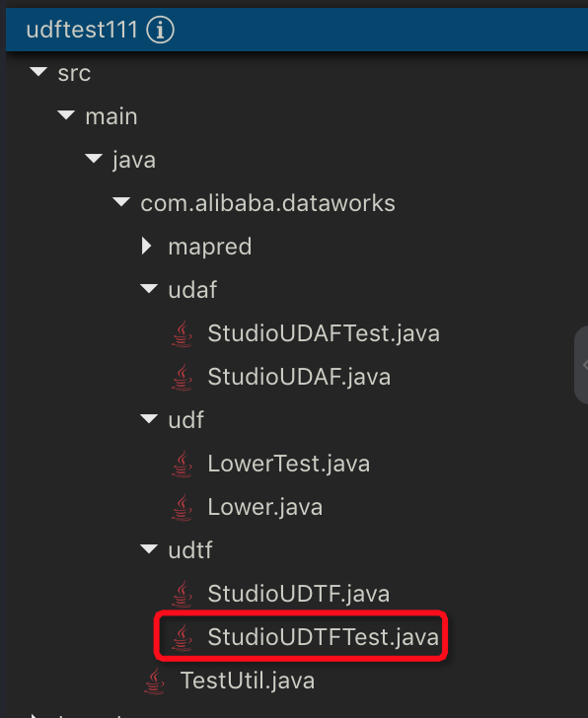Collapse the udtf package arrow

click(149, 548)
